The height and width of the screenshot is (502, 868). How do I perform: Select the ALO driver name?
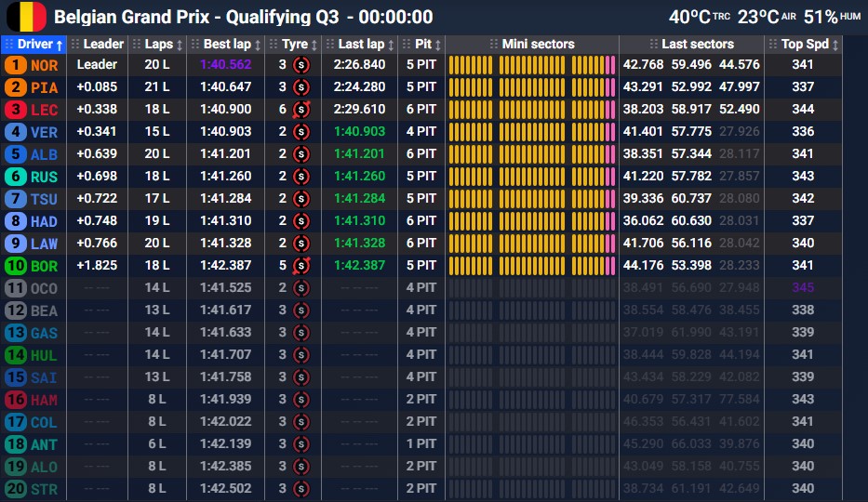[44, 467]
